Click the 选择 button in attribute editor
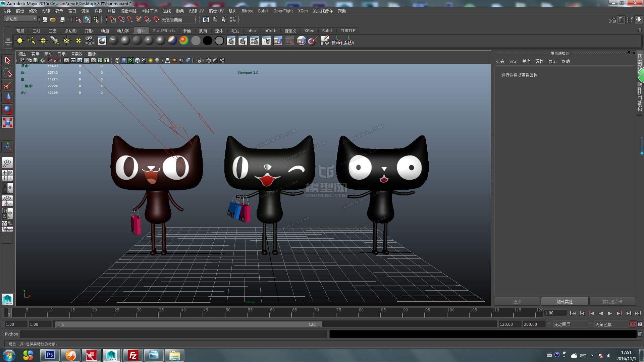This screenshot has height=362, width=644. point(517,302)
